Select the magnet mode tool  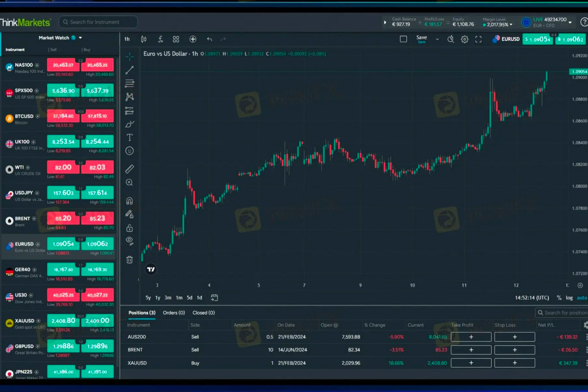[130, 201]
